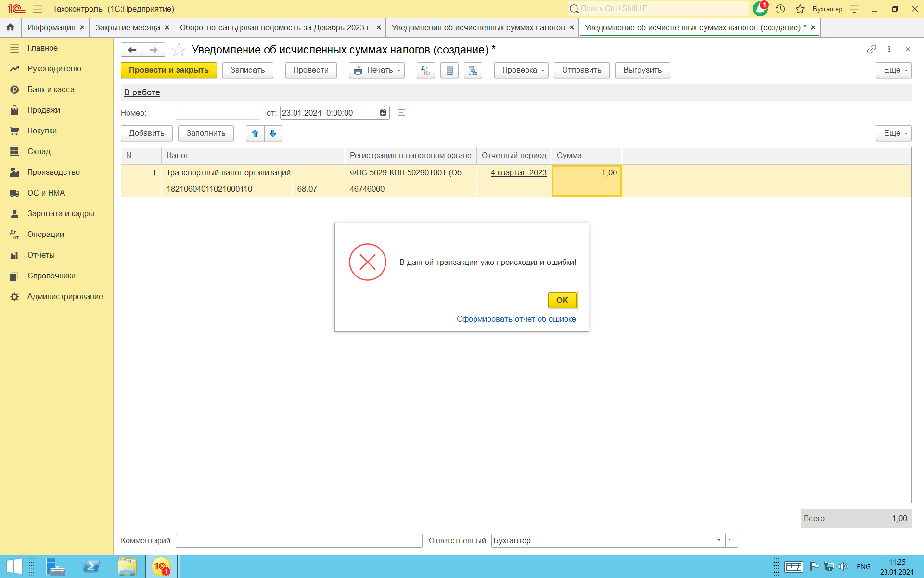Image resolution: width=924 pixels, height=578 pixels.
Task: Click into the Комментарий input field
Action: [298, 540]
